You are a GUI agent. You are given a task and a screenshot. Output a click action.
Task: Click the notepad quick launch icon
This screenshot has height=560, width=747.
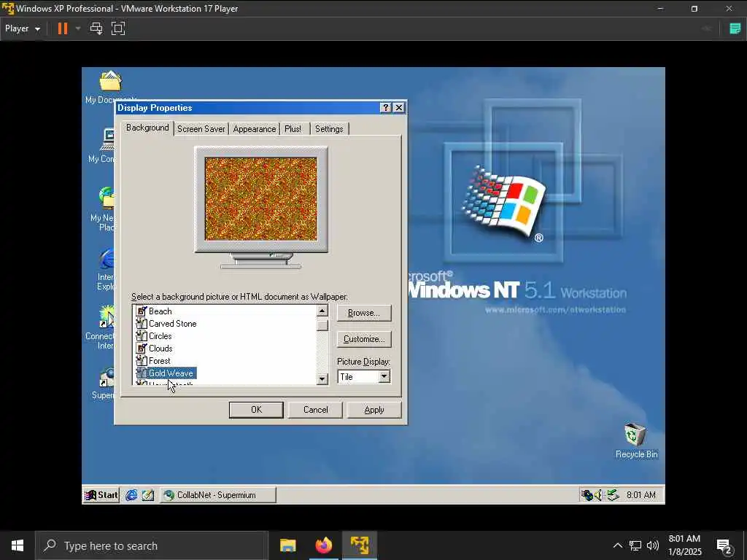[x=148, y=495]
